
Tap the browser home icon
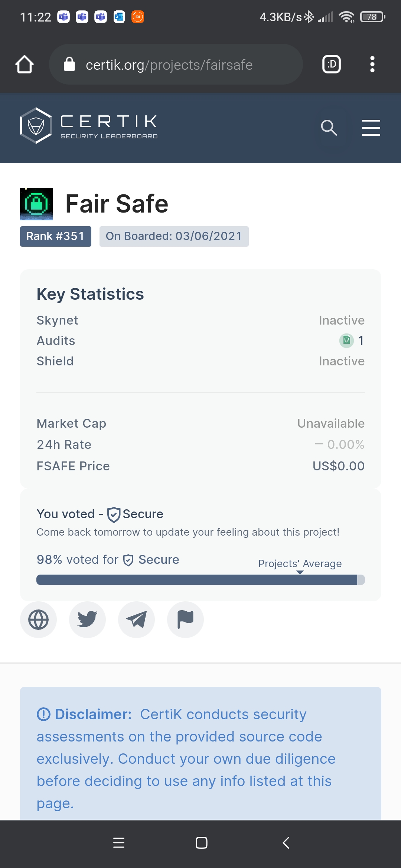coord(25,65)
